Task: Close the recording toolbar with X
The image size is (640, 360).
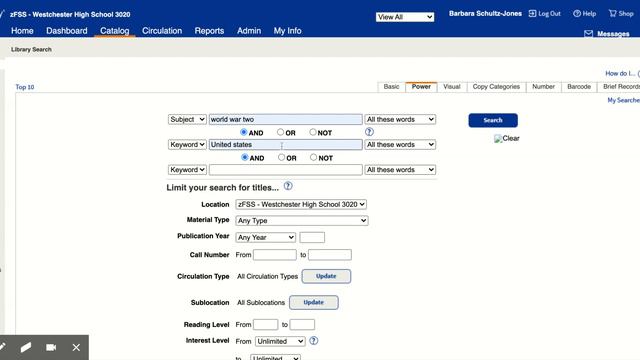Action: click(76, 347)
